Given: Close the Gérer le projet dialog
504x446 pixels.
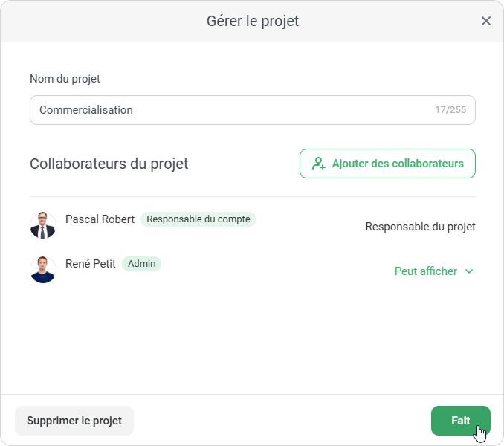Looking at the screenshot, I should click(x=486, y=21).
